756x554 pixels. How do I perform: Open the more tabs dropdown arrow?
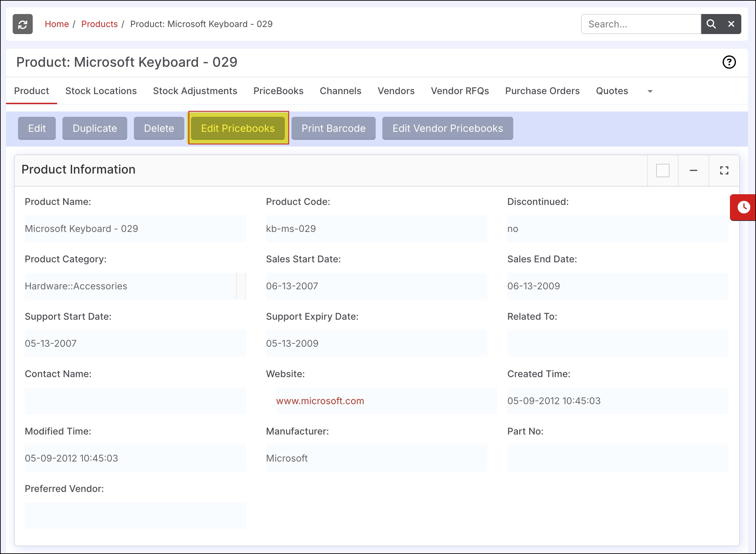649,91
